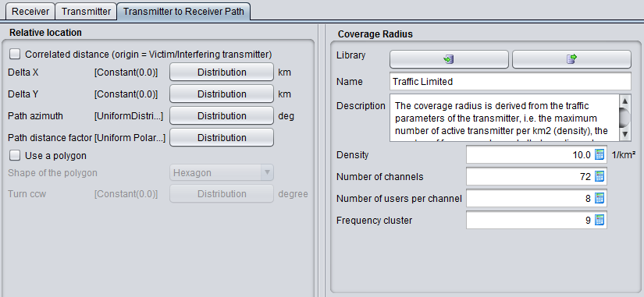Open Distribution for Path distance factor
Viewport: 644px width, 297px height.
[222, 137]
